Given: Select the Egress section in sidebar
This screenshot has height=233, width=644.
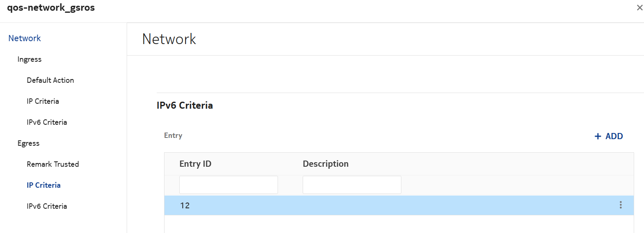Looking at the screenshot, I should pyautogui.click(x=28, y=143).
